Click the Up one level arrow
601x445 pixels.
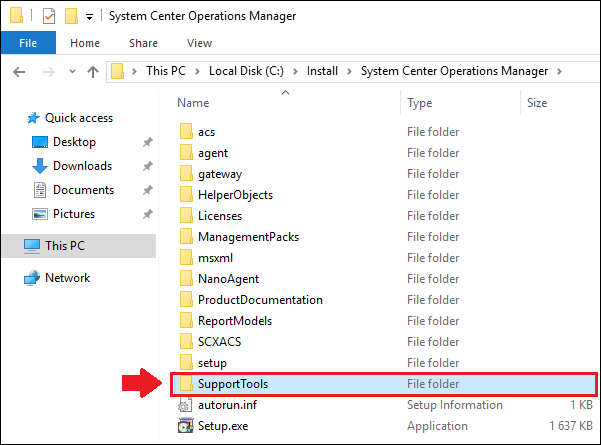pos(92,72)
